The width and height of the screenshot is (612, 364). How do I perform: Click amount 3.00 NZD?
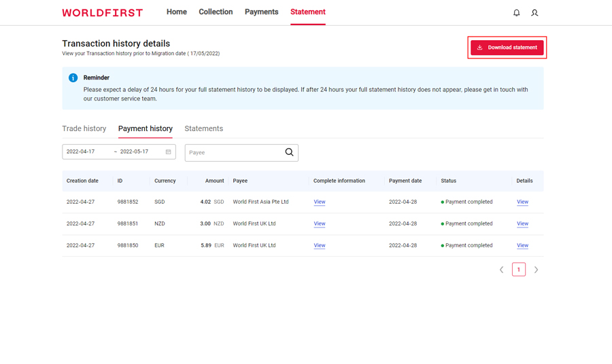[x=212, y=223]
